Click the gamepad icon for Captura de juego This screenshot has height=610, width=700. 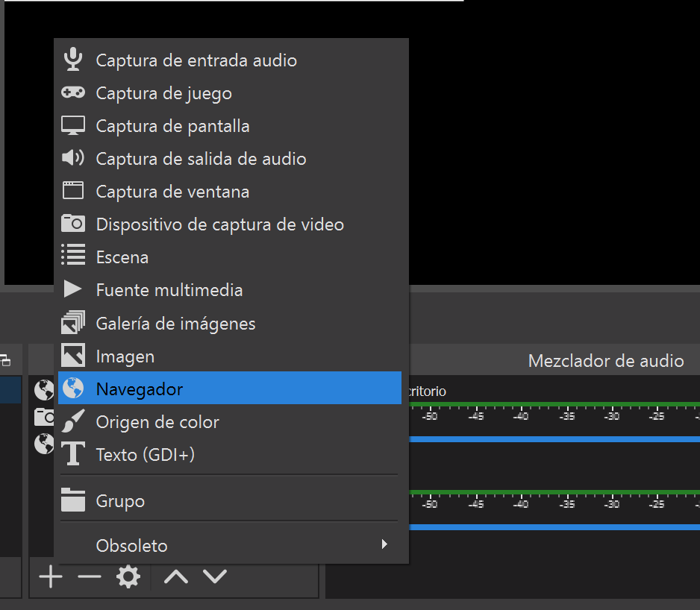tap(72, 93)
